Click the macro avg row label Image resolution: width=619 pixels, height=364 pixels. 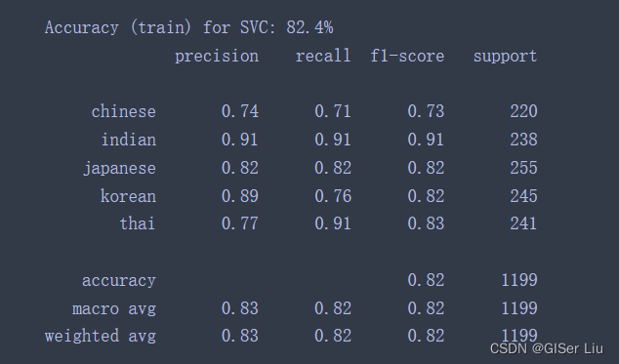point(114,308)
